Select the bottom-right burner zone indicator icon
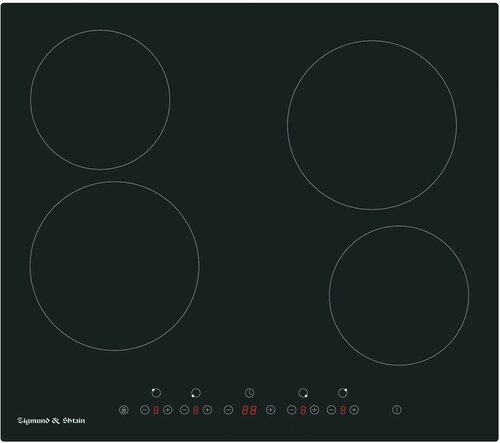Viewport: 500px width, 443px height. point(303,393)
